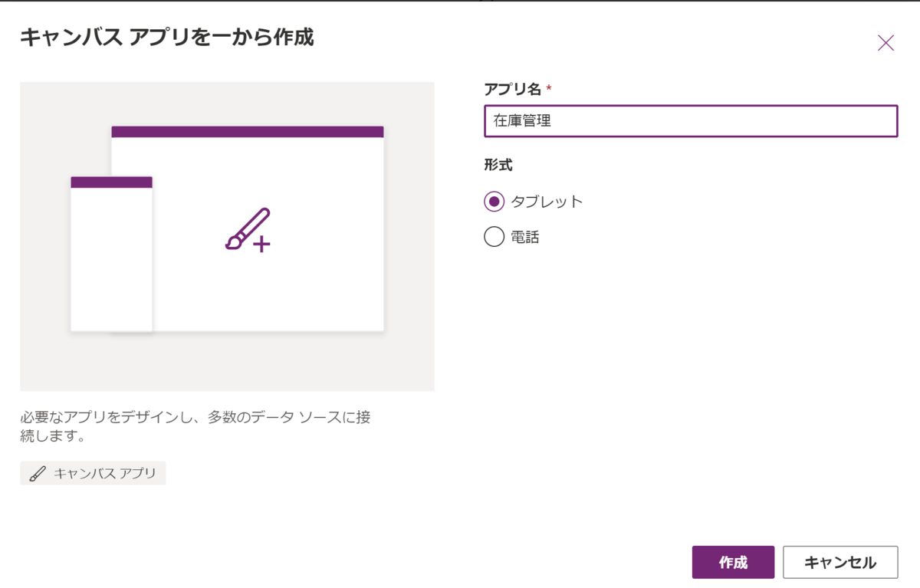Click the purple header bar of the tablet mockup
The width and height of the screenshot is (920, 588).
(248, 131)
